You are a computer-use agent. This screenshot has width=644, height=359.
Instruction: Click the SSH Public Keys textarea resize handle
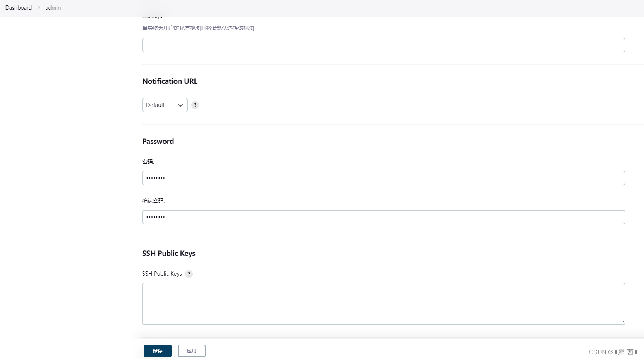coord(623,323)
